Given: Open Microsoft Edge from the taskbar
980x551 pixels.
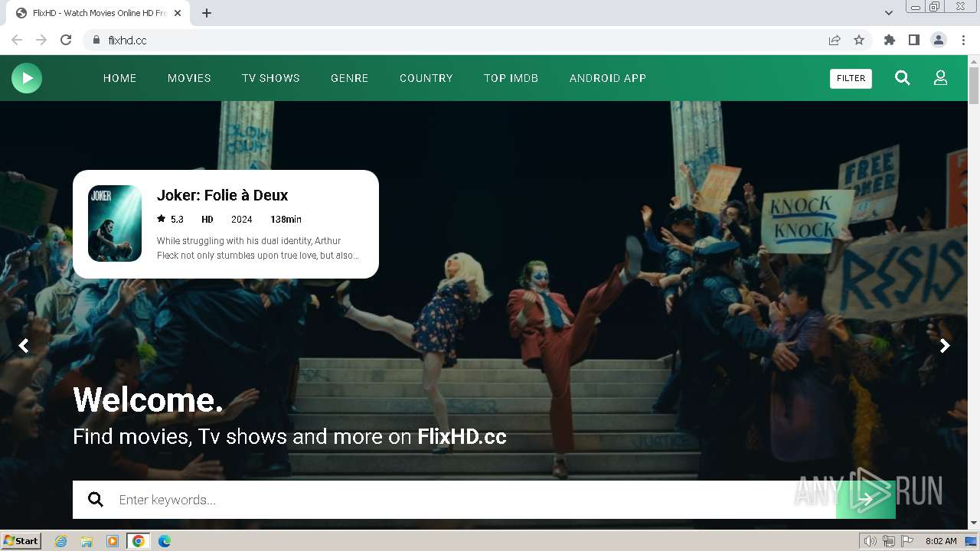Looking at the screenshot, I should pyautogui.click(x=165, y=541).
